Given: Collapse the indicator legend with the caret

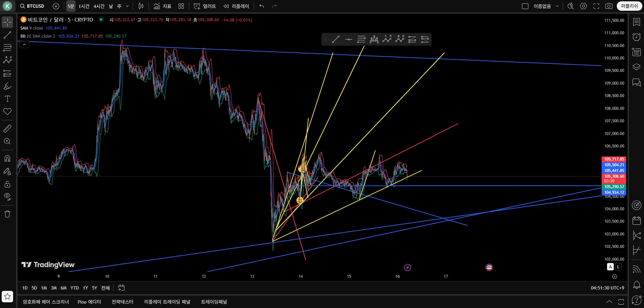Looking at the screenshot, I should pyautogui.click(x=24, y=44).
